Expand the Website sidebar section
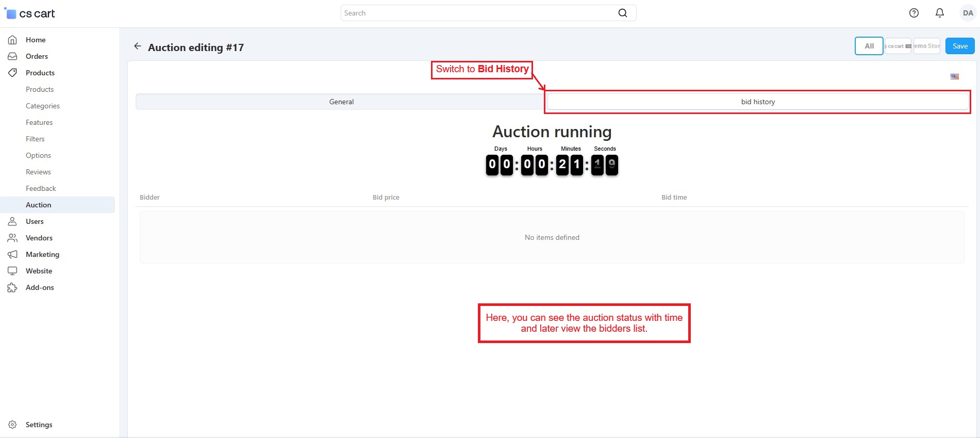The width and height of the screenshot is (980, 438). click(x=39, y=271)
